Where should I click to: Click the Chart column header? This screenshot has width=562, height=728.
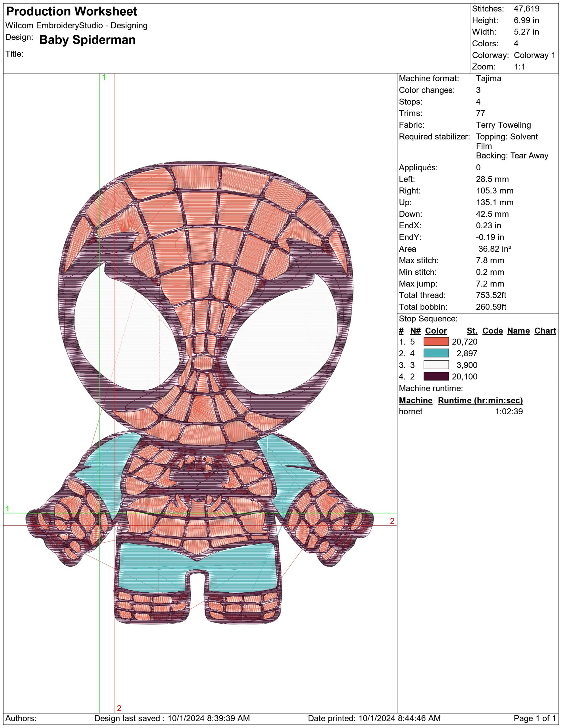545,331
